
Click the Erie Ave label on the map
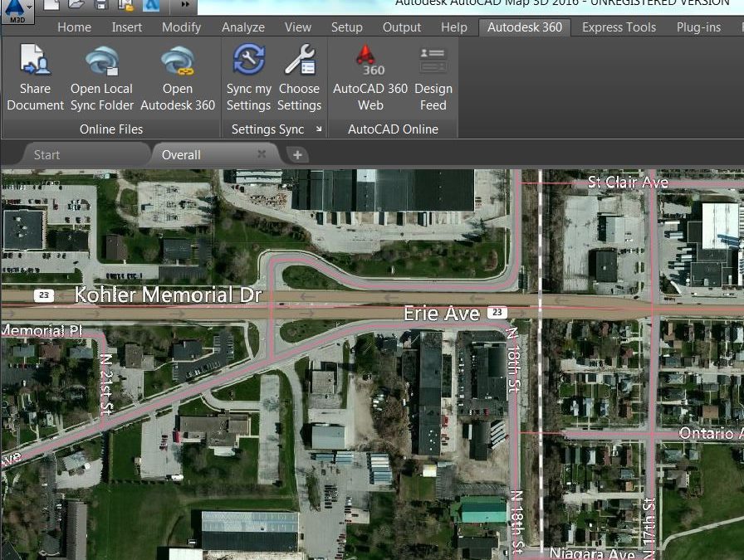pos(442,314)
